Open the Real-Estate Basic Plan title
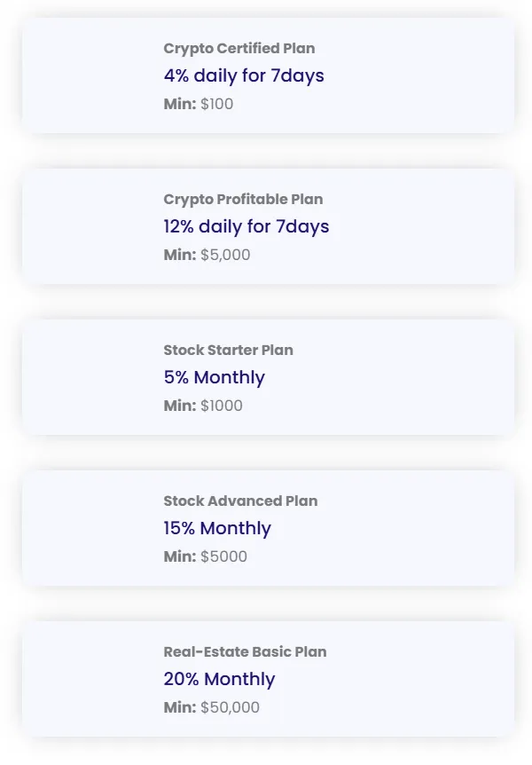 [x=245, y=652]
